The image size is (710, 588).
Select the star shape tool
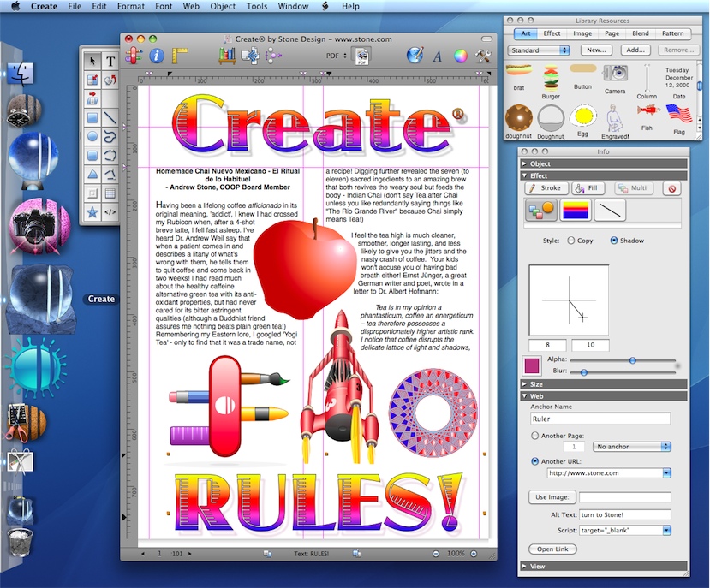coord(92,212)
